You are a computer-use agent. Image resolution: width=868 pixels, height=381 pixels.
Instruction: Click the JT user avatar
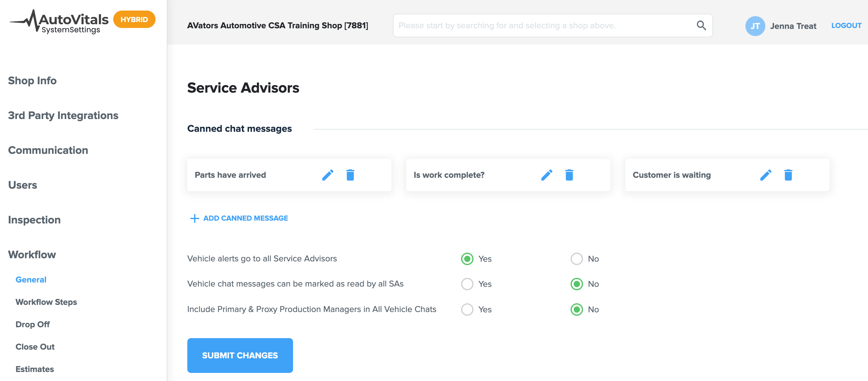[755, 26]
